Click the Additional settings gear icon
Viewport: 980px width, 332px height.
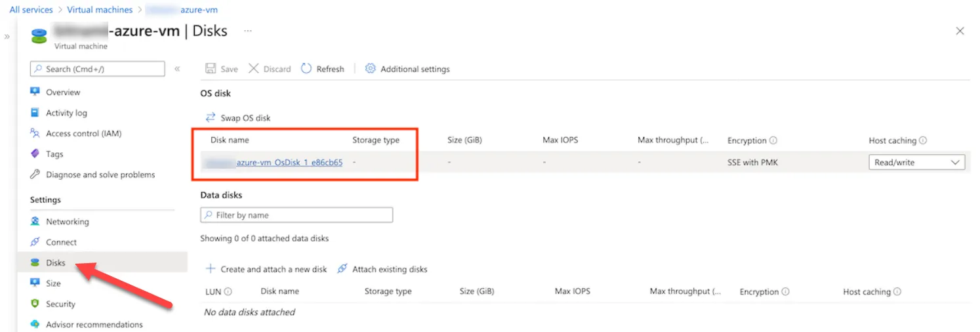pos(370,69)
